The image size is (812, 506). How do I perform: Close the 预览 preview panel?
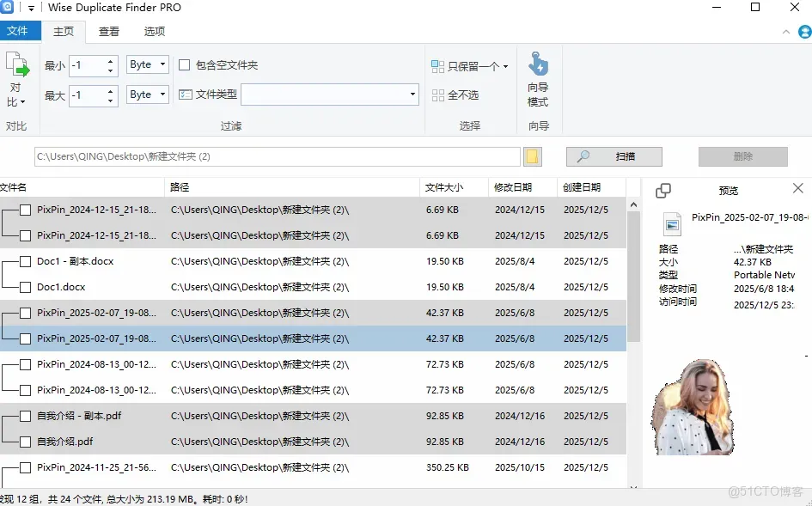798,188
